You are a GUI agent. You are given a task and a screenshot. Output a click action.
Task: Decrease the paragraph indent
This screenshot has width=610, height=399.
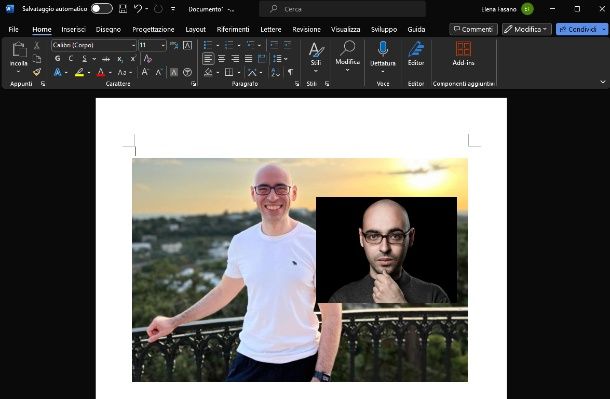(x=274, y=45)
